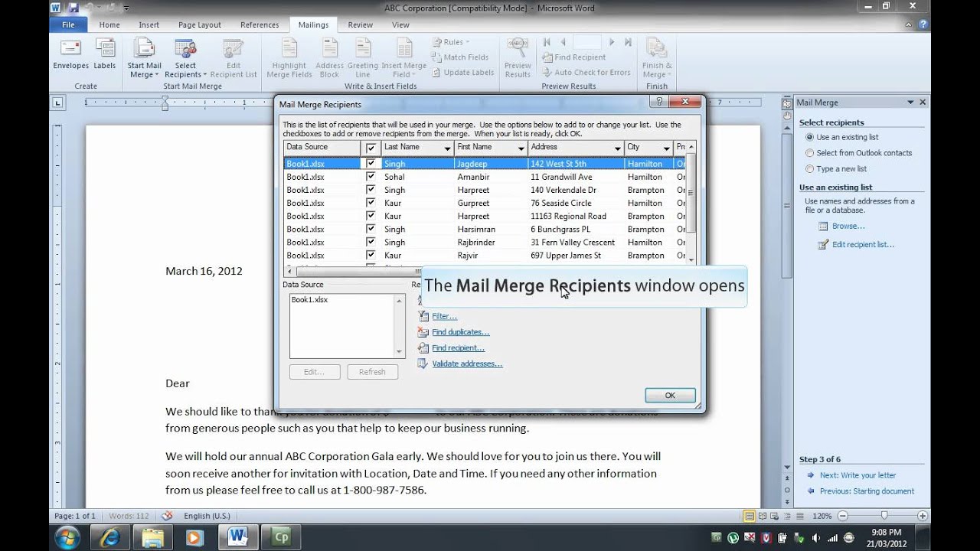Screen dimensions: 980x551
Task: Open the Mail Merge pane options arrow
Action: 910,102
